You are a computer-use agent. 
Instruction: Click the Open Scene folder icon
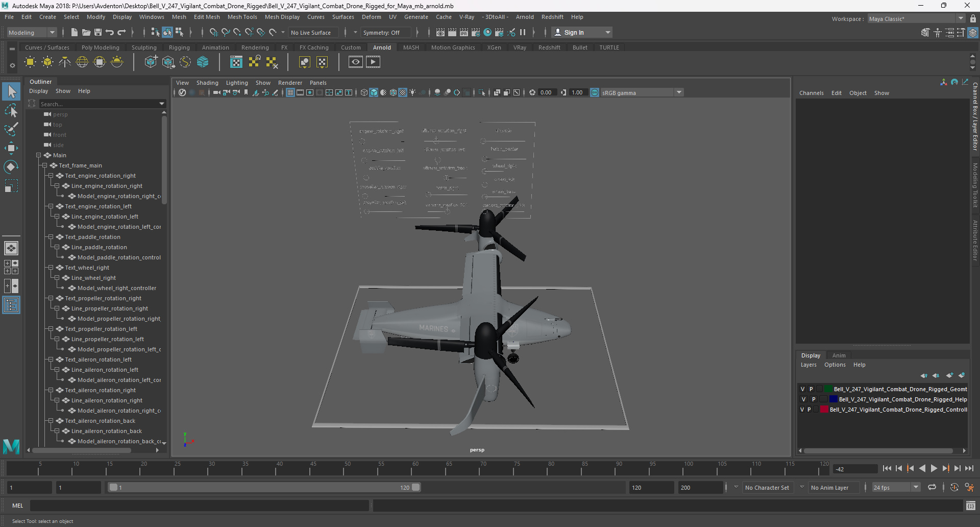click(x=86, y=32)
